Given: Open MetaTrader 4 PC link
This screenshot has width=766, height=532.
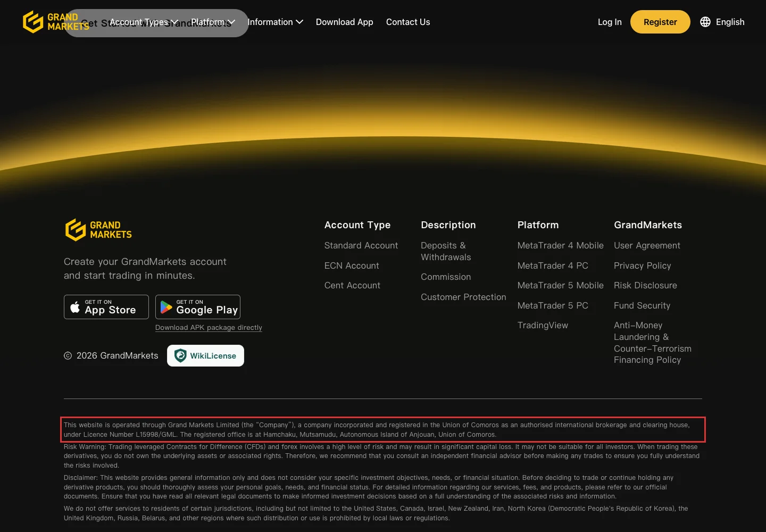Looking at the screenshot, I should (553, 265).
